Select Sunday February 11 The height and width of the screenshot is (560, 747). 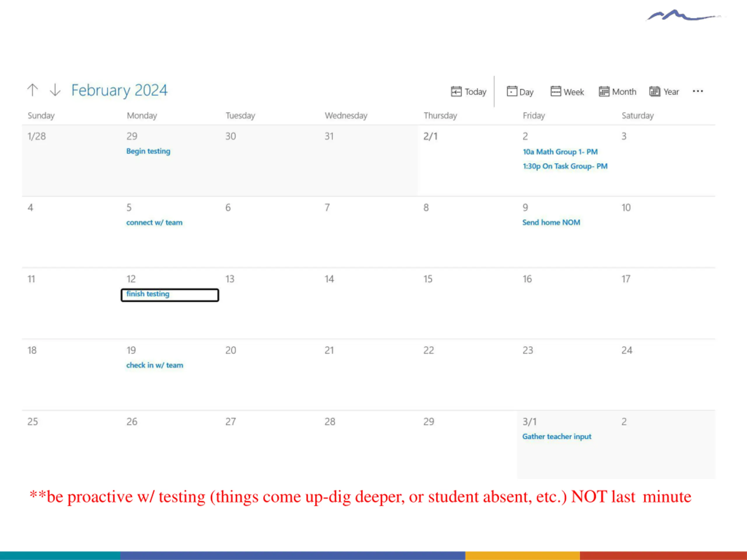tap(31, 279)
